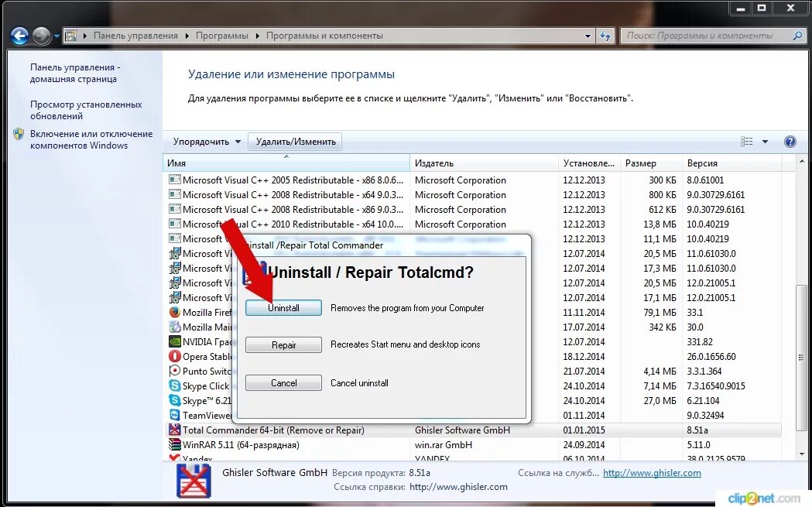Select Visual C++ 2008 Redistributable x86 row
The width and height of the screenshot is (812, 507).
click(472, 210)
